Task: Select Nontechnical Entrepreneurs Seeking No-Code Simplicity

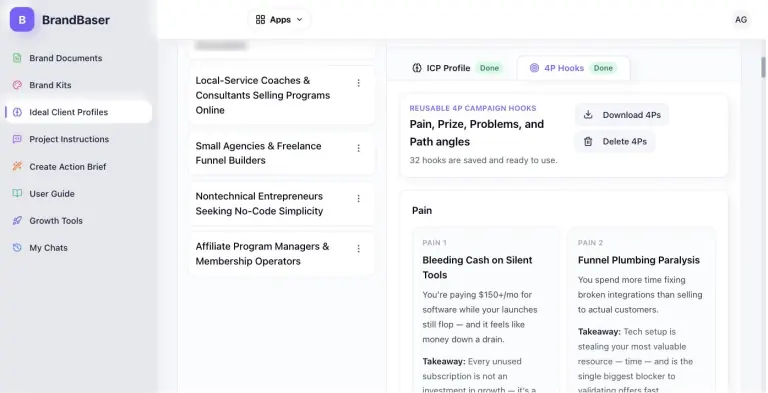Action: click(x=282, y=203)
